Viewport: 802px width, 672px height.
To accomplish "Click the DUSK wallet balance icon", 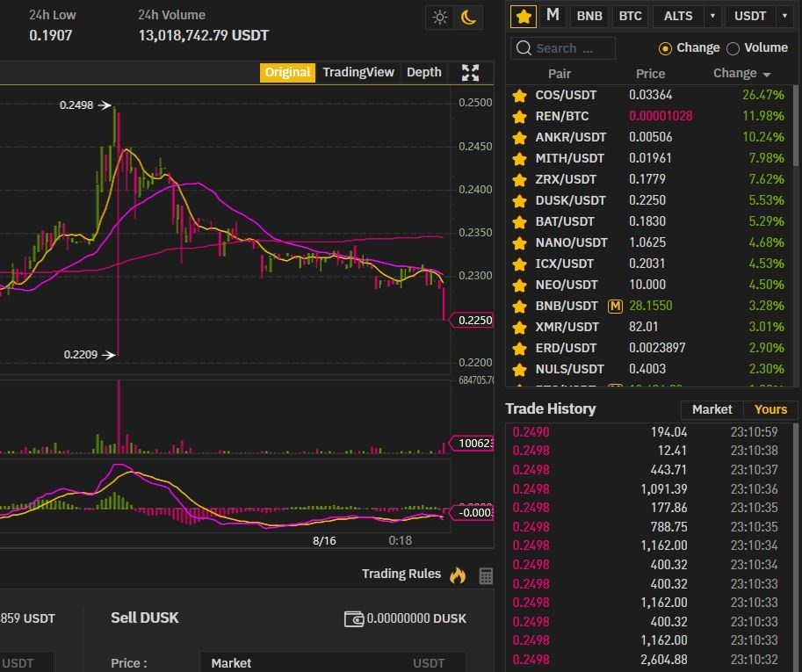I will 353,618.
